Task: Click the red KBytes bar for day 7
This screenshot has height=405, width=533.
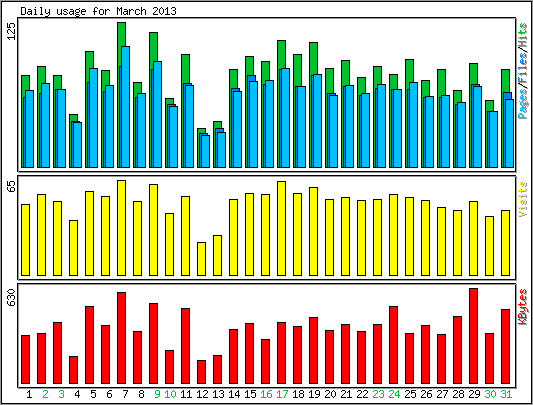Action: [x=121, y=338]
